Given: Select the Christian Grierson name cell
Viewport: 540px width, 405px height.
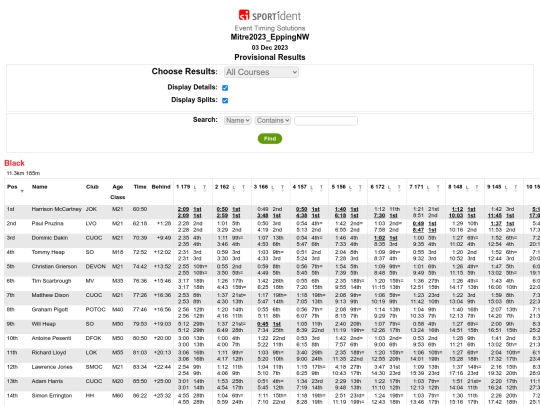Looking at the screenshot, I should [x=54, y=267].
